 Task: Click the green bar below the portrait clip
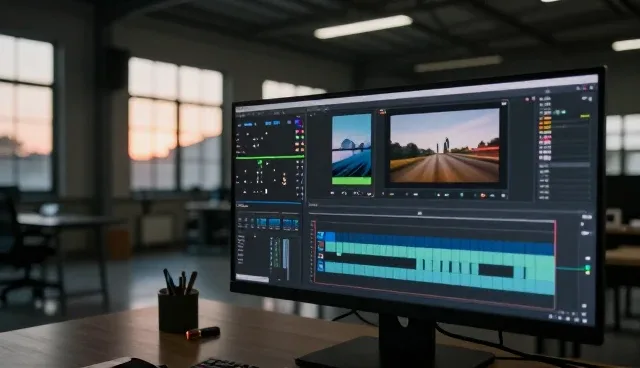[351, 181]
